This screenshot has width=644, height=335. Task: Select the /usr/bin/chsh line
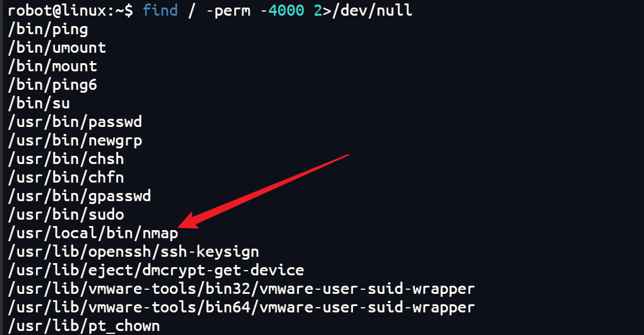click(x=66, y=159)
